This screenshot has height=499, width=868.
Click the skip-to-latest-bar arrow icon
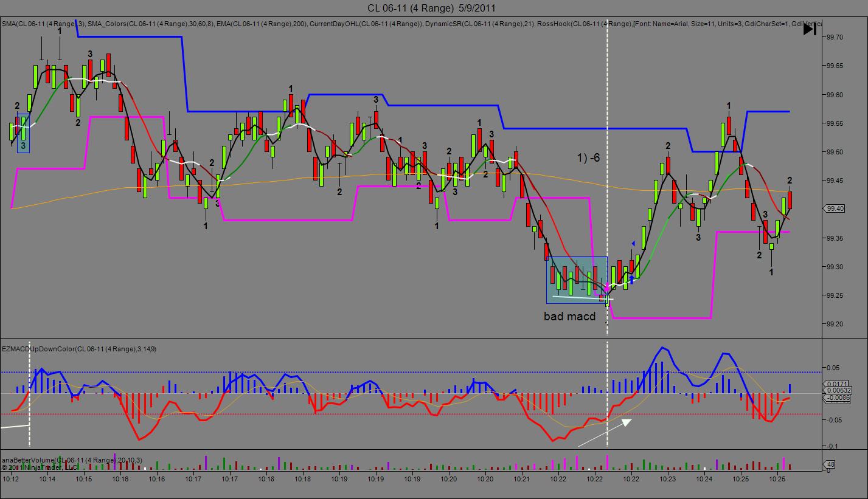(810, 29)
